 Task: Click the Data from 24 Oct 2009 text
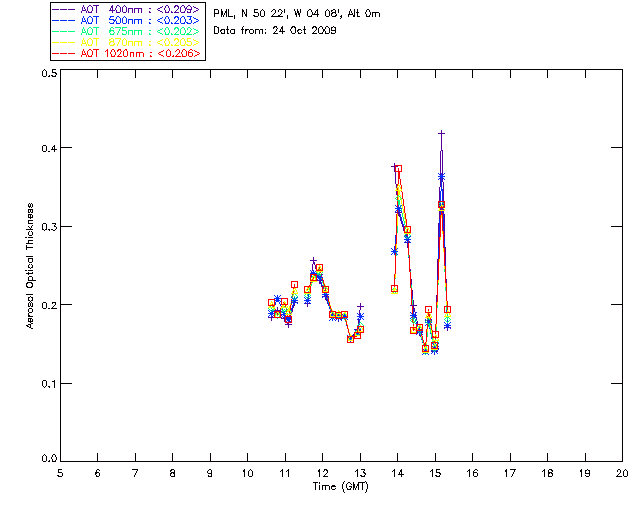coord(275,31)
